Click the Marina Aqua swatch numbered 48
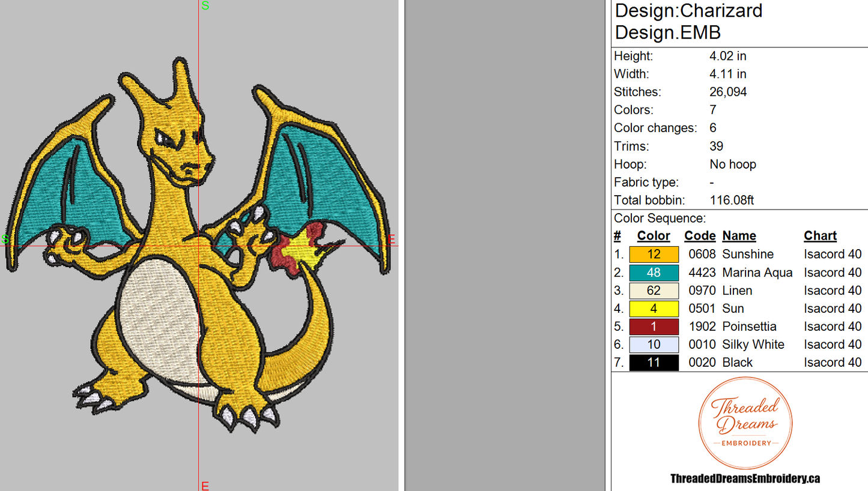The image size is (868, 491). 654,273
